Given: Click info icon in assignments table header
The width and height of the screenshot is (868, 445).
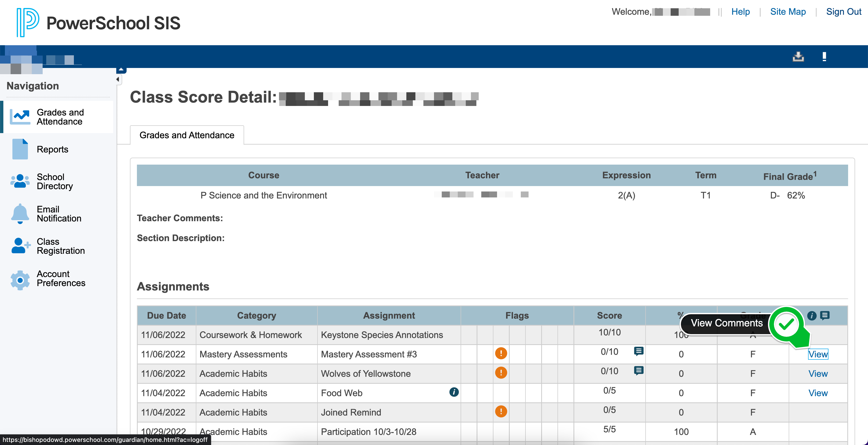Looking at the screenshot, I should 812,316.
